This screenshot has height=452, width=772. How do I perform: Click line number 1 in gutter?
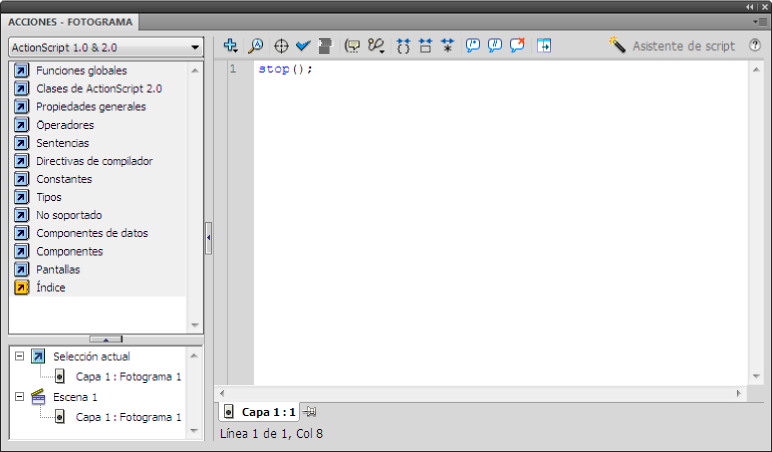point(233,69)
